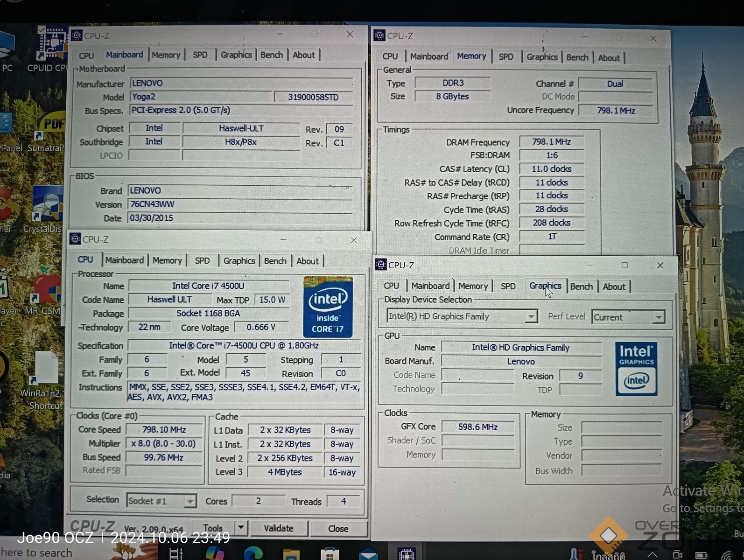This screenshot has height=560, width=744.
Task: Open Graphics tab in the Mainboard window
Action: point(236,55)
